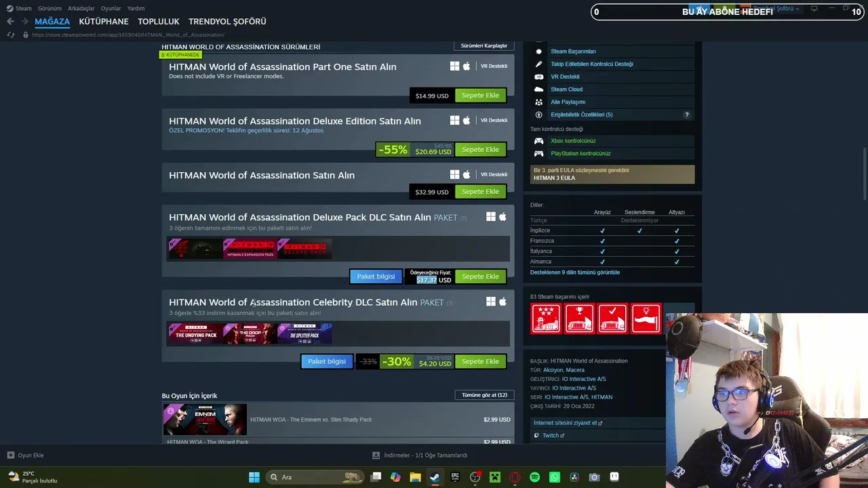Click the Xbox controller icon
The width and height of the screenshot is (868, 488).
[x=539, y=141]
